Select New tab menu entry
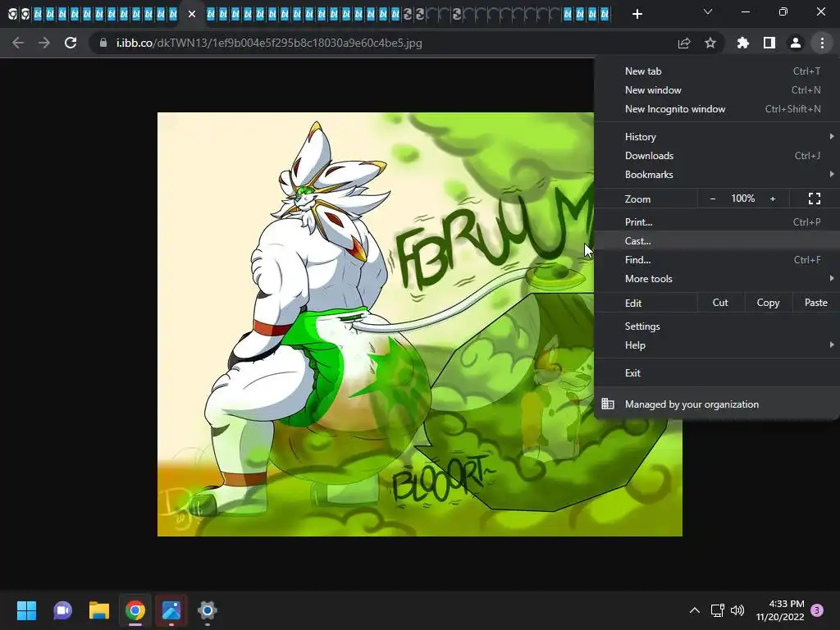 [x=717, y=71]
